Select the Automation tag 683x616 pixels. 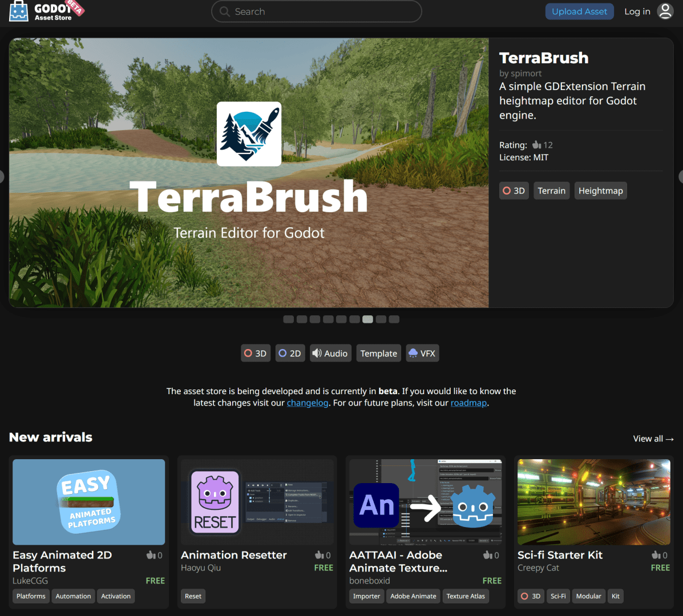tap(73, 596)
